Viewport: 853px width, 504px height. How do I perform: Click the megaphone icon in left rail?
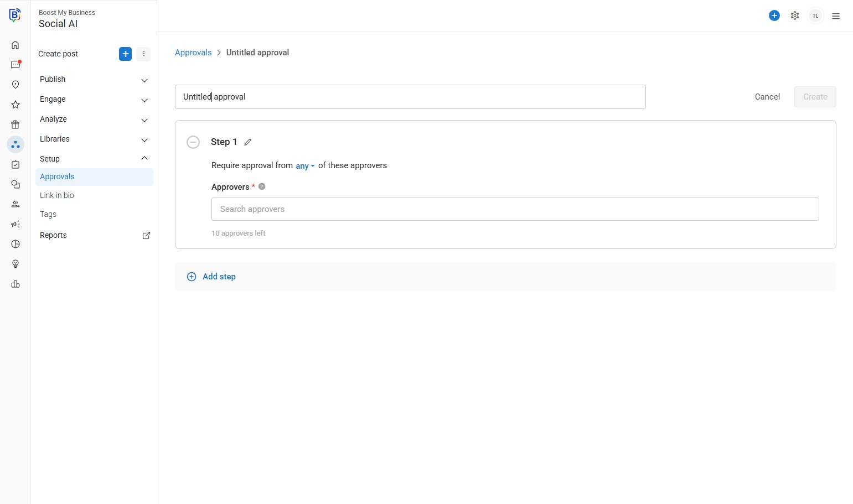pos(15,224)
